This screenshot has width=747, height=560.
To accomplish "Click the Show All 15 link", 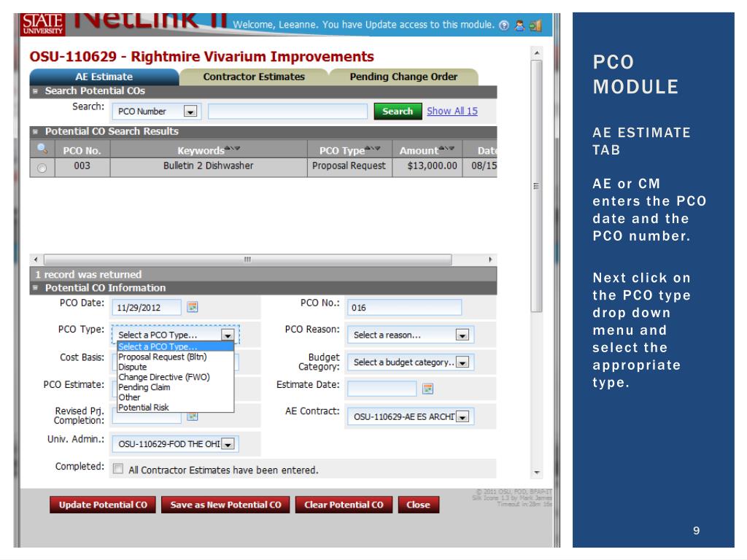I will 452,111.
